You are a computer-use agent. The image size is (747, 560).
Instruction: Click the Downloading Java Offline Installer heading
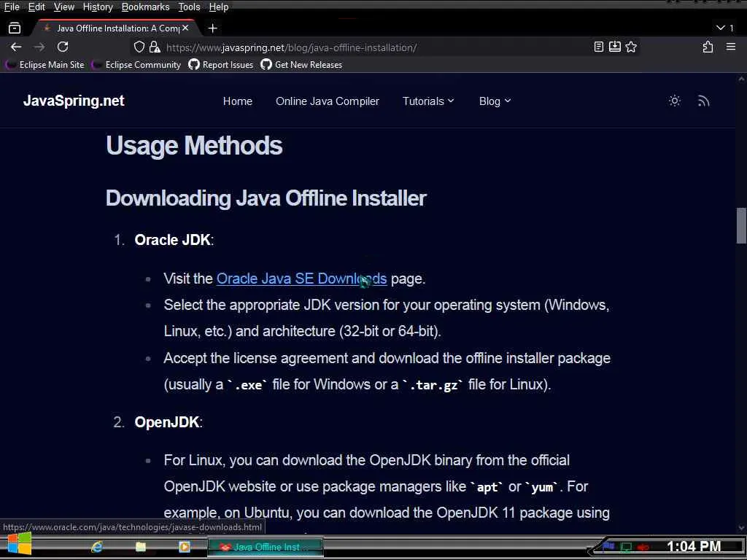[266, 198]
